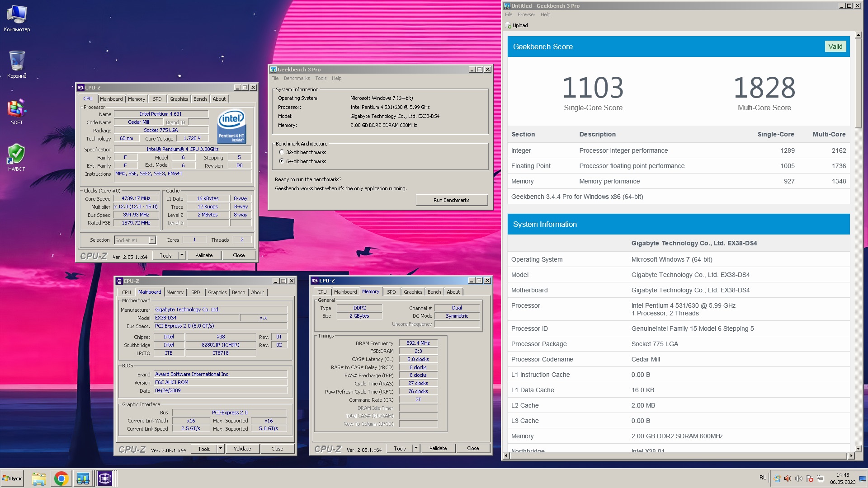Click Validate in top CPU-Z window
The image size is (868, 488).
tap(204, 255)
